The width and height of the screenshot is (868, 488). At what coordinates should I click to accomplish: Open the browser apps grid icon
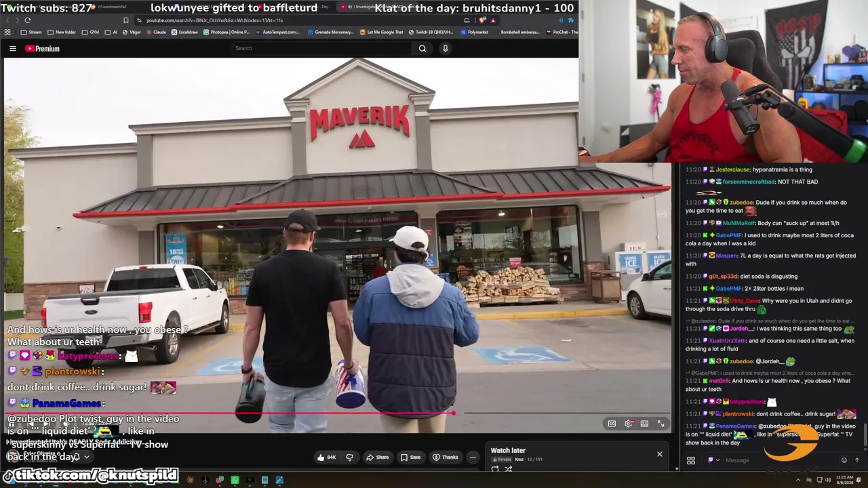pyautogui.click(x=7, y=32)
